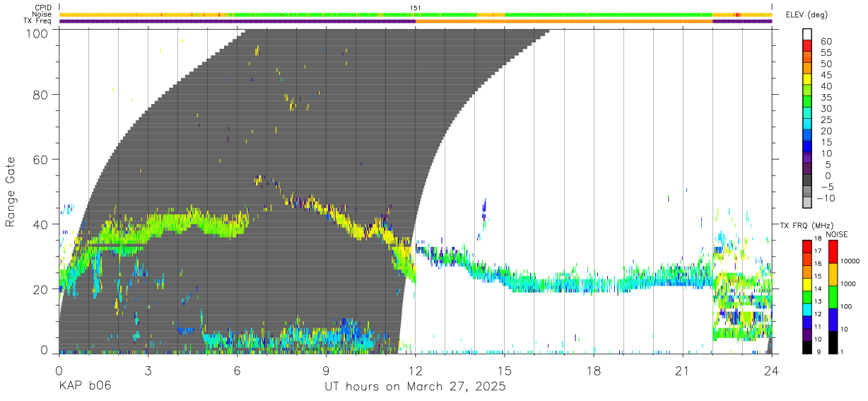Click the CPID value 151

416,8
